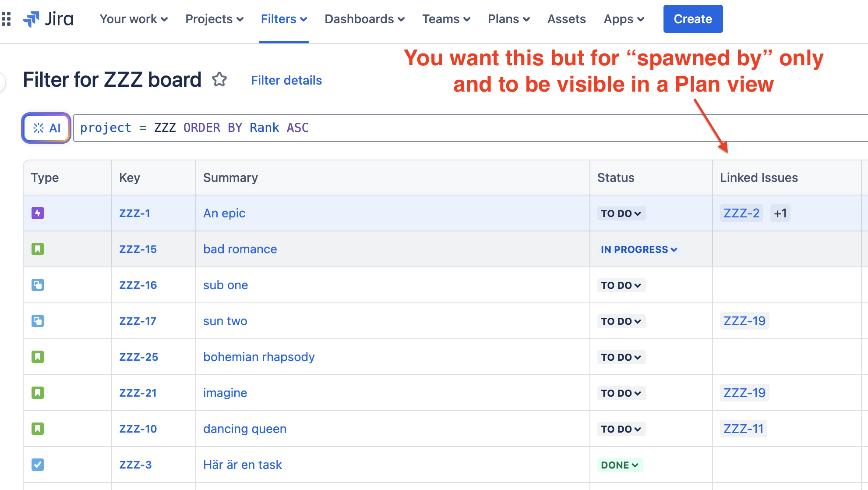The width and height of the screenshot is (868, 490).
Task: Click the Create button
Action: tap(693, 19)
